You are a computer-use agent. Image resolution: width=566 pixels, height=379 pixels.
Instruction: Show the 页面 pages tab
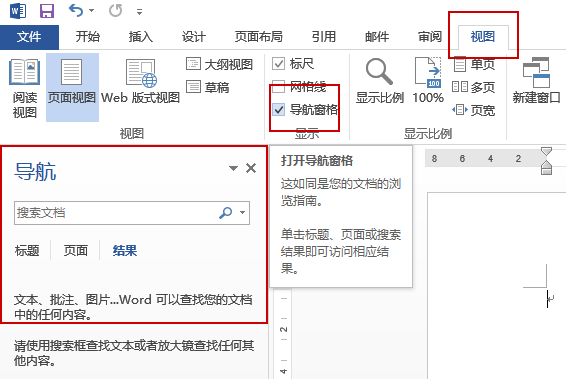click(x=75, y=250)
